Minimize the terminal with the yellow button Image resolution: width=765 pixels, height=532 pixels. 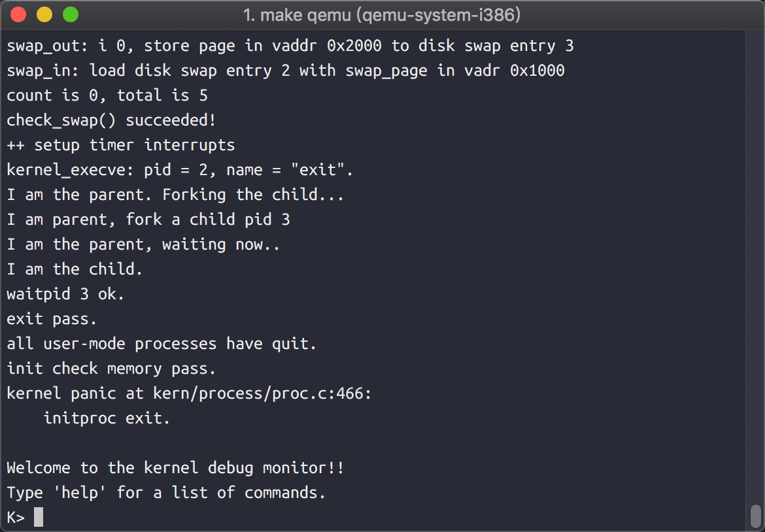tap(44, 14)
